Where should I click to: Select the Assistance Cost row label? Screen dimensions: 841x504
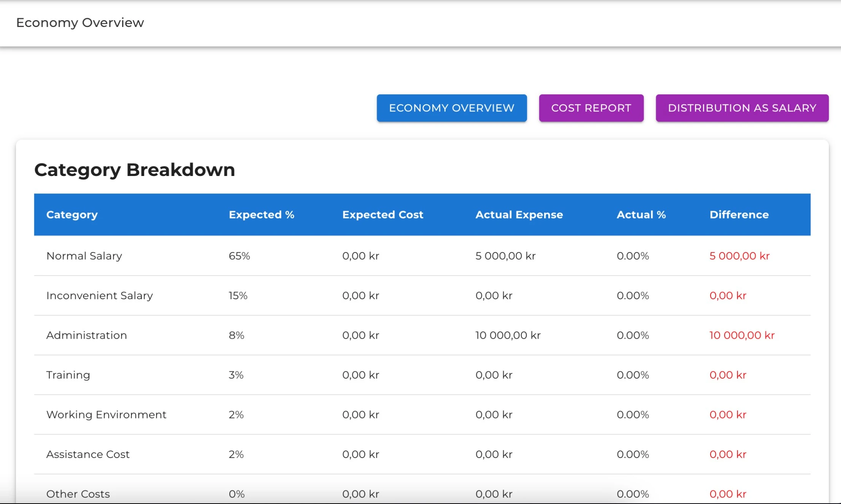coord(88,454)
